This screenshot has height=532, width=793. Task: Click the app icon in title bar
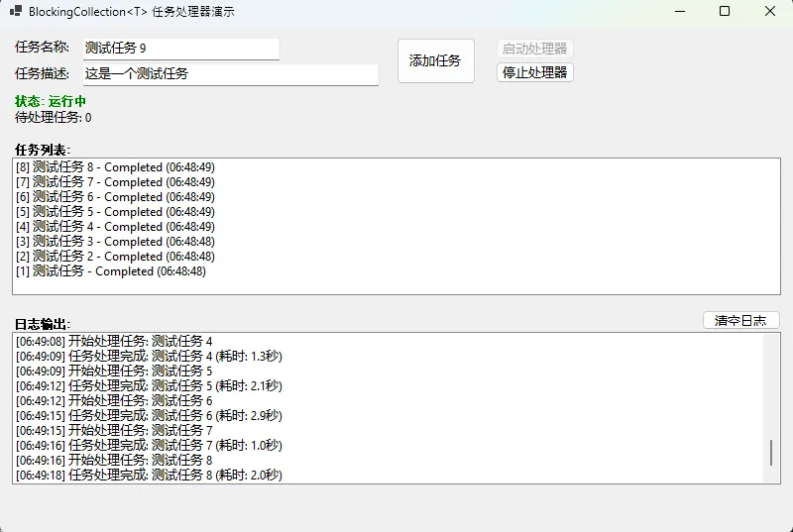[16, 12]
